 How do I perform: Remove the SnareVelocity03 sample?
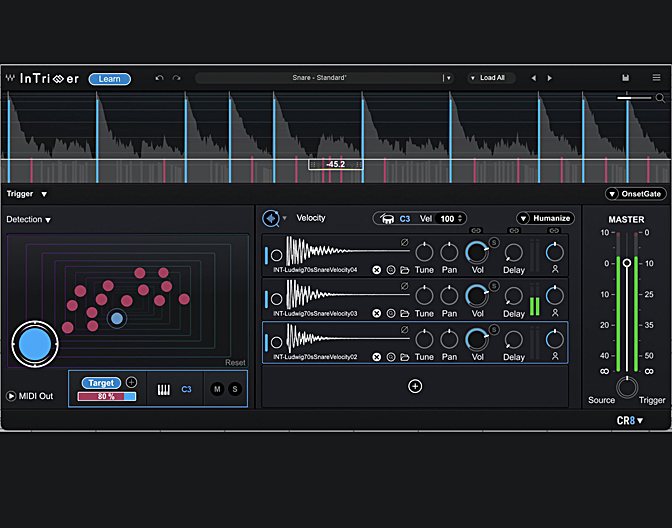(376, 313)
